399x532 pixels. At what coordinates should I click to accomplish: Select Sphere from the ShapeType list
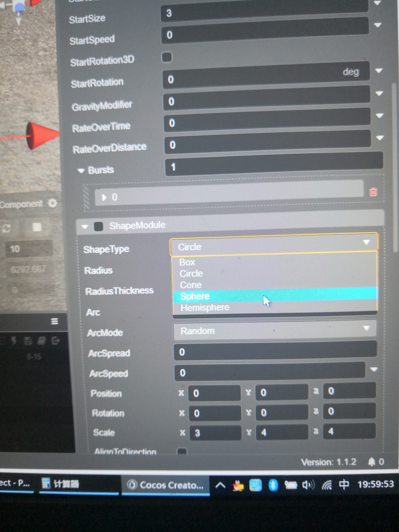195,296
